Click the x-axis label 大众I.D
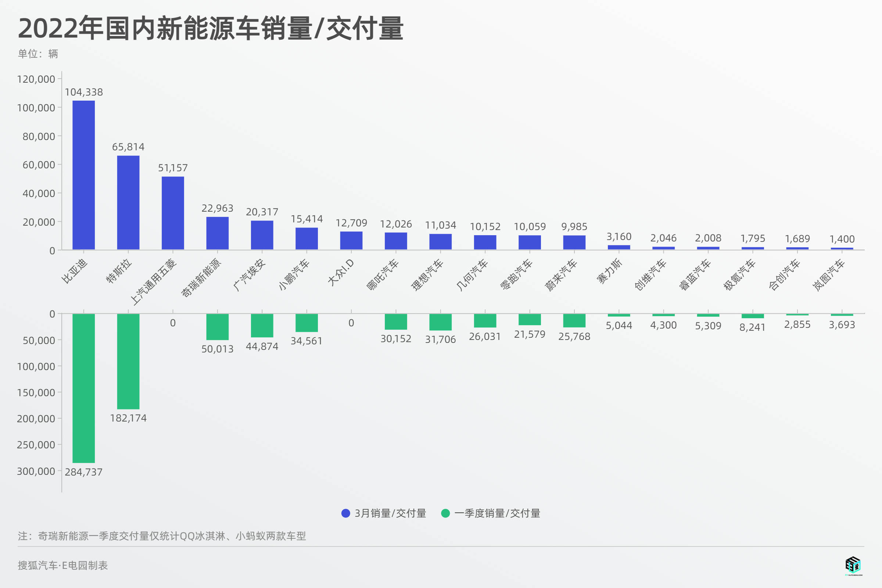The height and width of the screenshot is (588, 882). (x=341, y=273)
